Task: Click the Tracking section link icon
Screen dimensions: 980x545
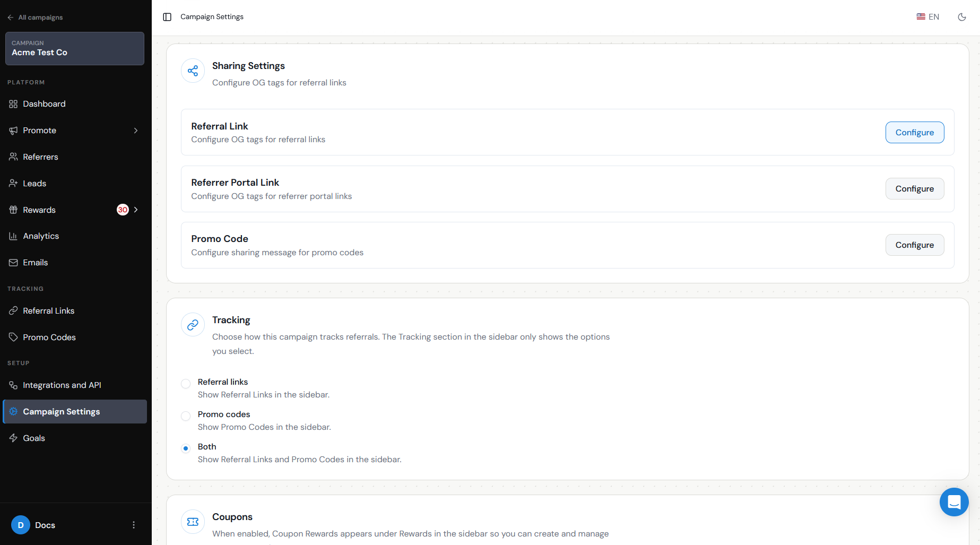Action: 193,325
